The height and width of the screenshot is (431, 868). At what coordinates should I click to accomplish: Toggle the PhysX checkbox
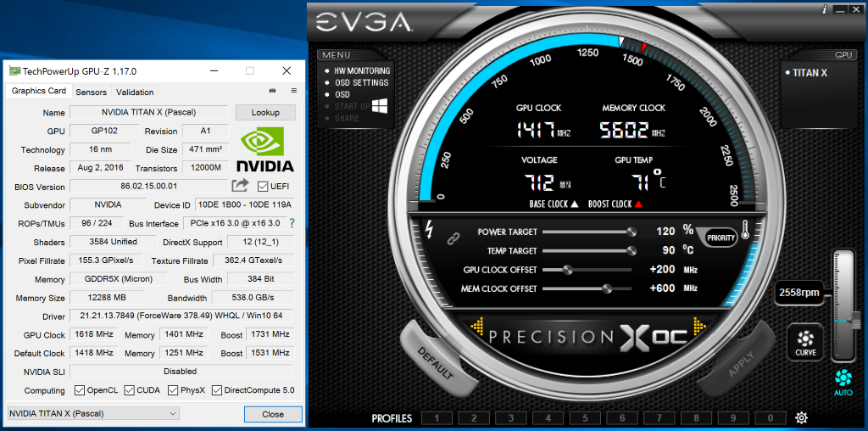coord(173,390)
